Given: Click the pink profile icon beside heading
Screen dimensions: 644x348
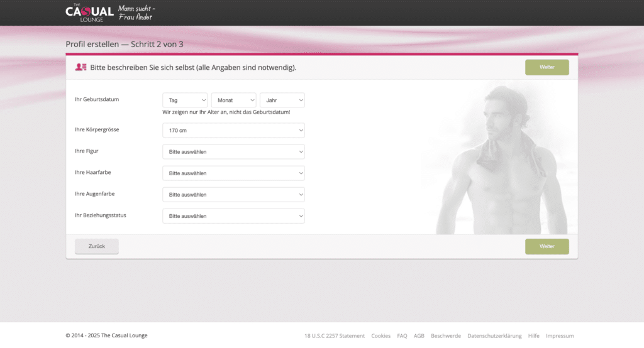Looking at the screenshot, I should click(81, 67).
